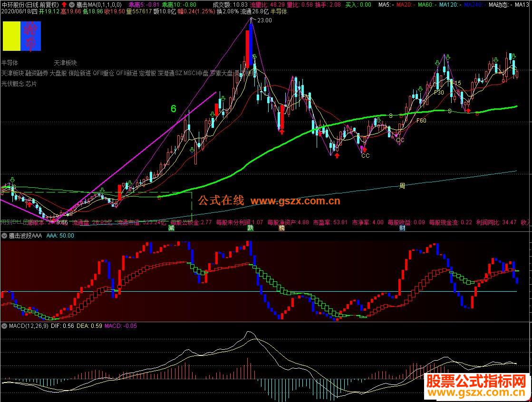Click the QFII新进 concept tag
The height and width of the screenshot is (402, 532).
pos(127,73)
